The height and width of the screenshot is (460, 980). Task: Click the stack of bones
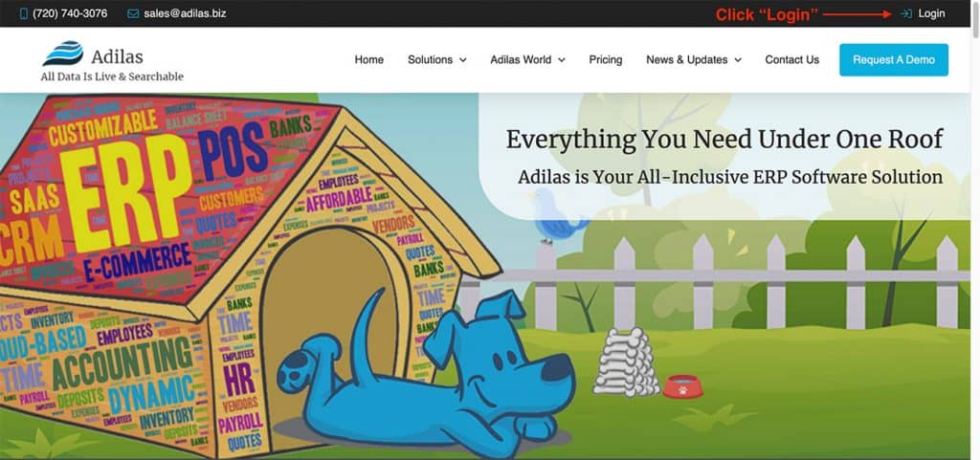pyautogui.click(x=626, y=362)
